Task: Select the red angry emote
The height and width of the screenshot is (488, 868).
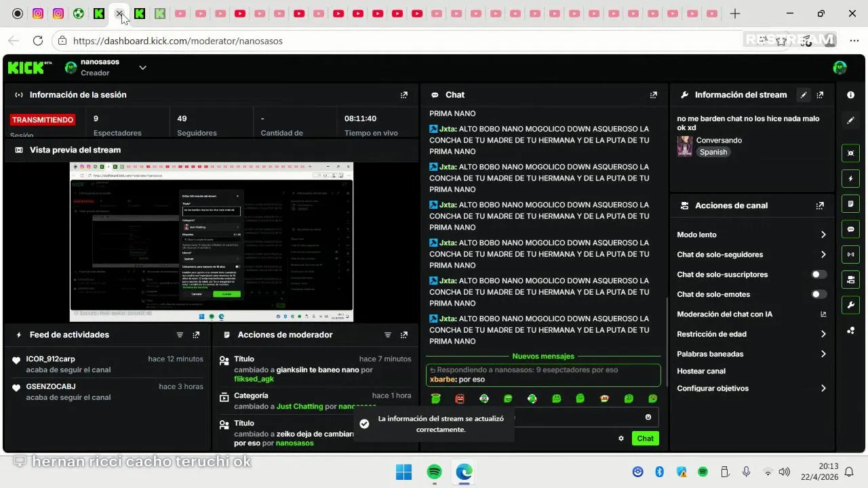Action: click(x=460, y=399)
